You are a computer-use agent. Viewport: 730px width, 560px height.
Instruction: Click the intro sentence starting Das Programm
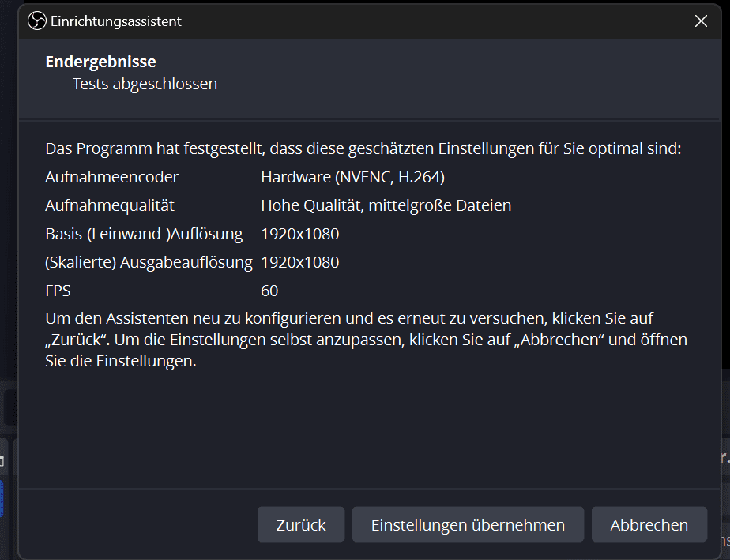tap(363, 148)
